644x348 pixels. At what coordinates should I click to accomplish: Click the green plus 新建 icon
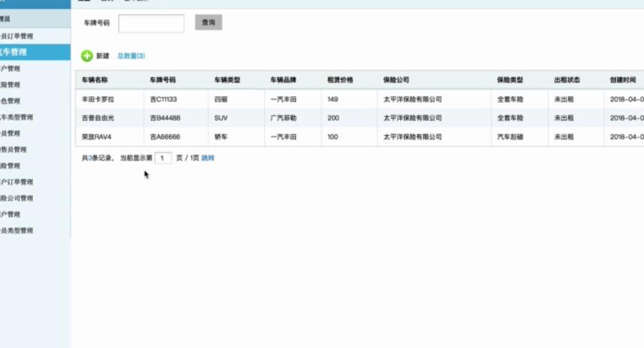[x=87, y=55]
